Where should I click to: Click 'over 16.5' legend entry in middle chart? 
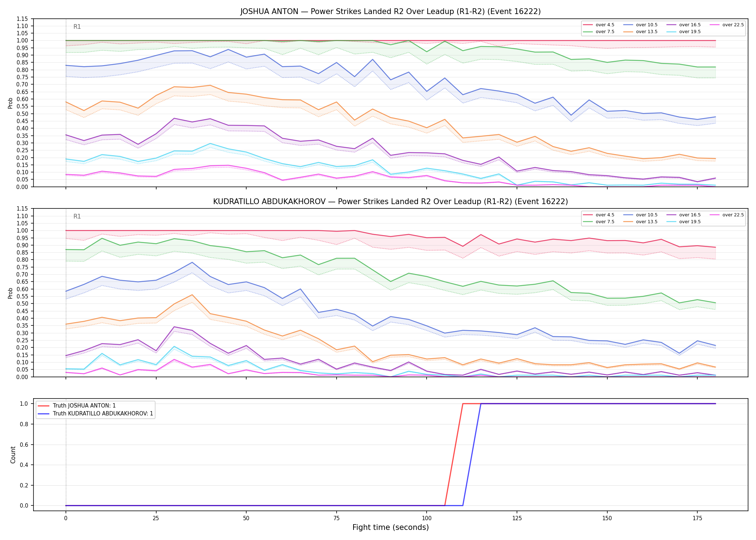[684, 215]
